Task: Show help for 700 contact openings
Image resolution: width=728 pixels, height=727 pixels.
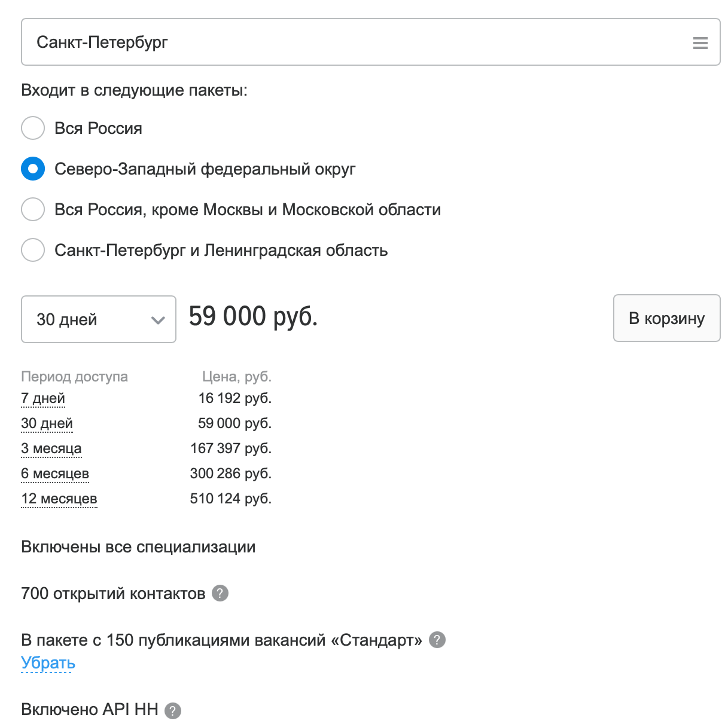Action: 220,593
